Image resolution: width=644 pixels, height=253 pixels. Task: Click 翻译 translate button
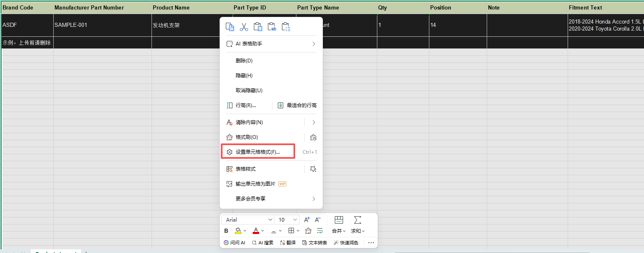[288, 243]
